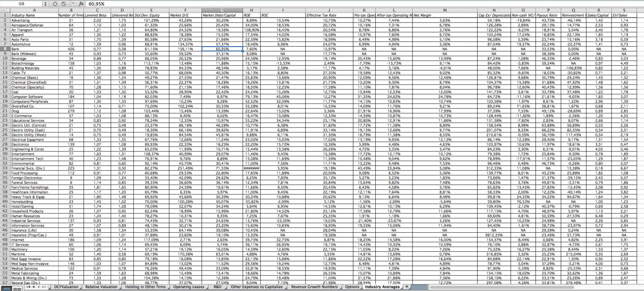This screenshot has height=291, width=644.
Task: Click the 'Levered Beta' header cell
Action: pyautogui.click(x=97, y=15)
